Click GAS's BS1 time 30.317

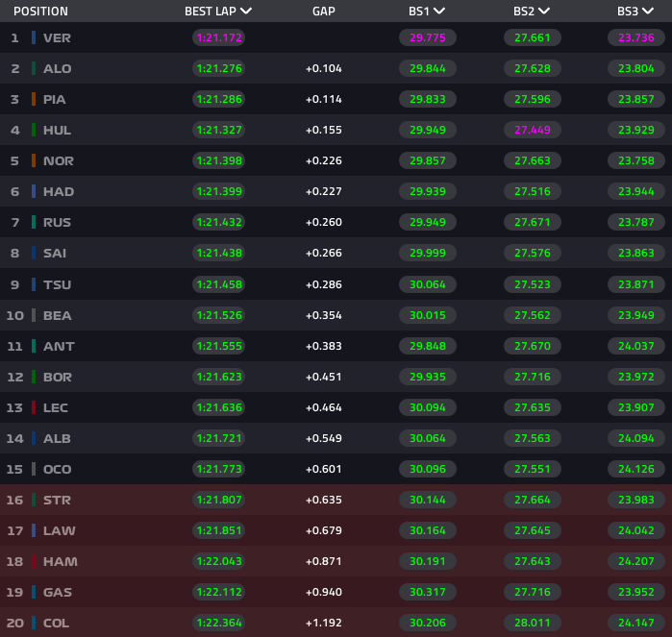tap(427, 592)
